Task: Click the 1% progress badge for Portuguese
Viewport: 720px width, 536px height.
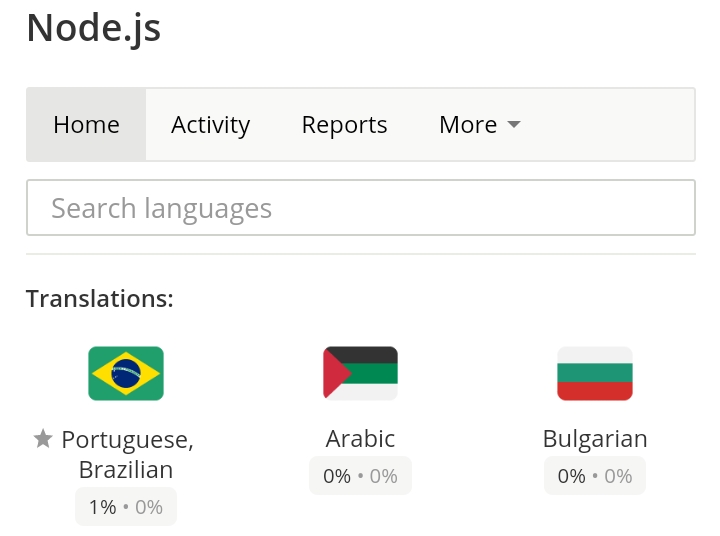Action: 126,507
